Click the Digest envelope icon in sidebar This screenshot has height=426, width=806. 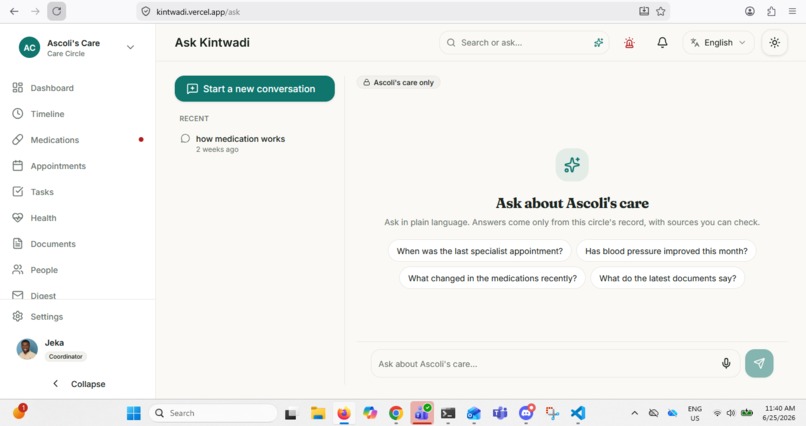[17, 295]
